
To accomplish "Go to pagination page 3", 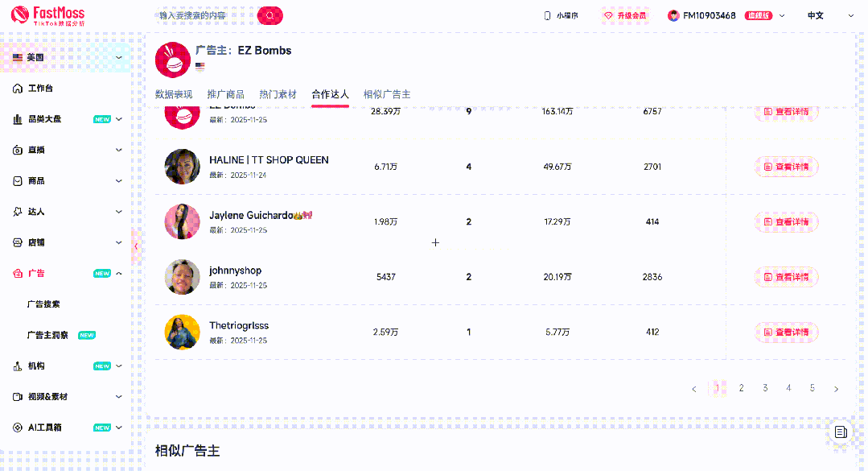I will pyautogui.click(x=764, y=387).
